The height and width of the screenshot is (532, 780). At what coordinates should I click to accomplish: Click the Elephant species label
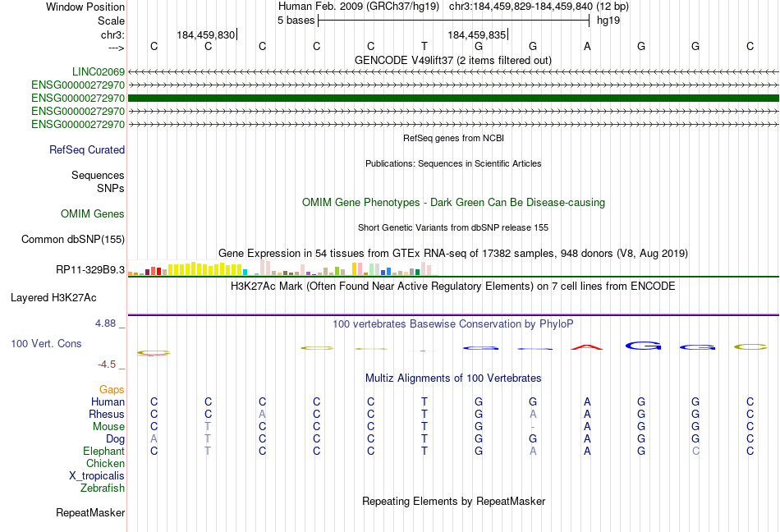[x=103, y=451]
